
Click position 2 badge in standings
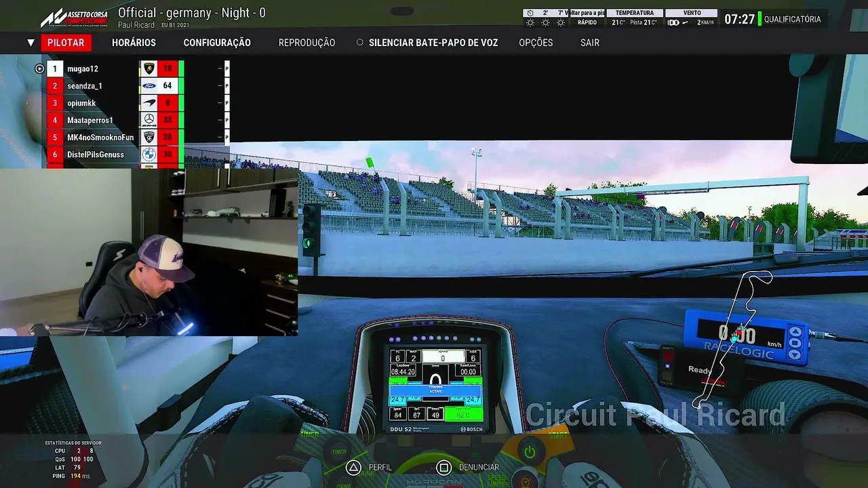[x=55, y=86]
